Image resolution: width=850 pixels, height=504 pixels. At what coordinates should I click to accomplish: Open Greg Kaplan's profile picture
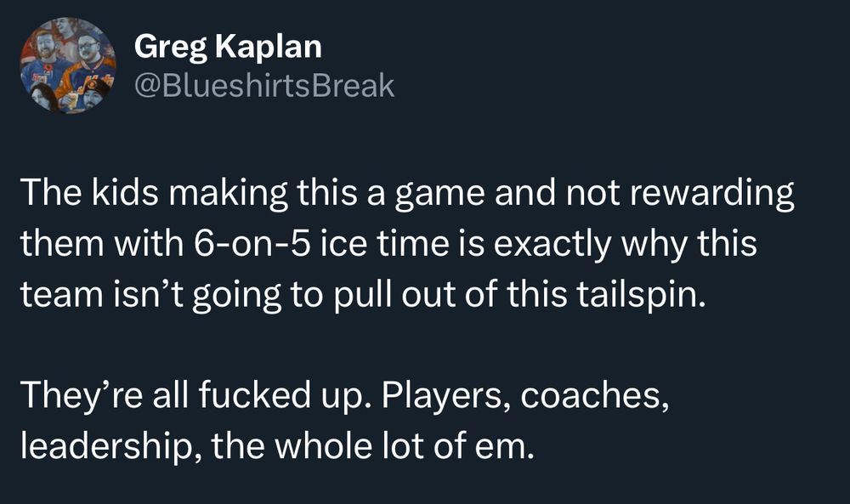pyautogui.click(x=68, y=66)
